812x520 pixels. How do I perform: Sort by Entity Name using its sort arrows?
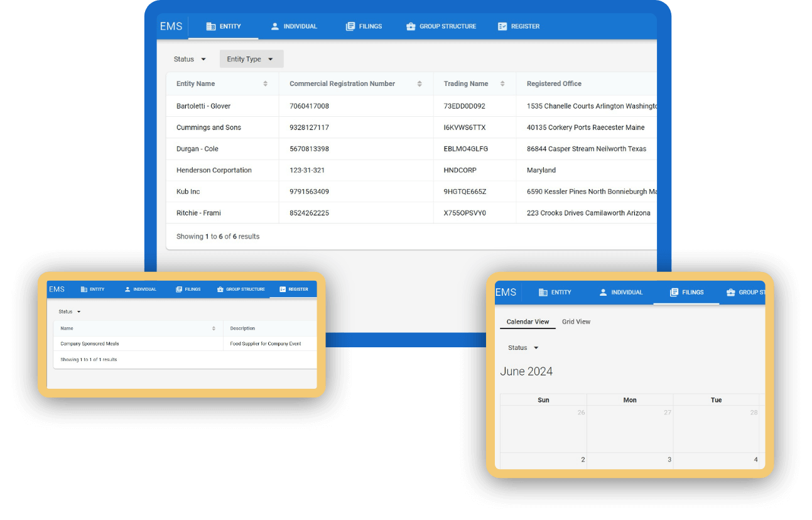265,84
